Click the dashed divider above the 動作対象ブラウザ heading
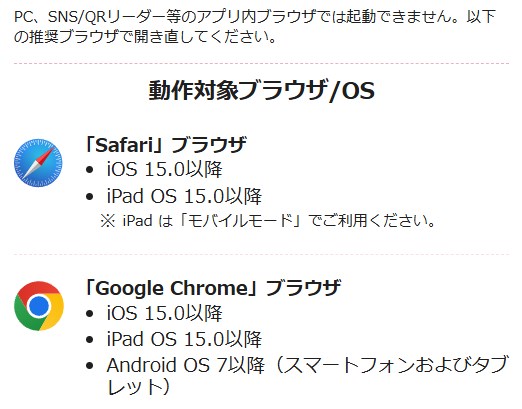The width and height of the screenshot is (522, 409). pyautogui.click(x=262, y=63)
